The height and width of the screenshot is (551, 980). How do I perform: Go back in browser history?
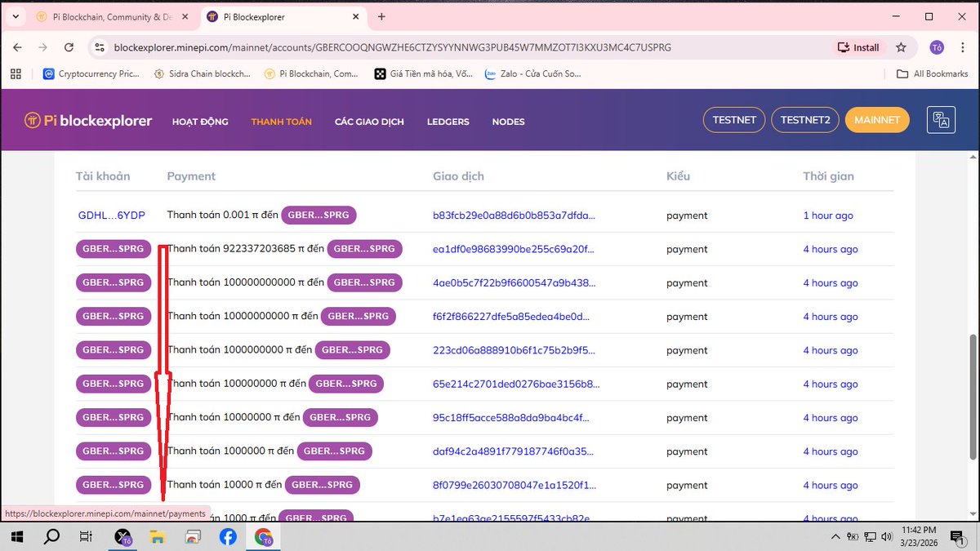(18, 47)
